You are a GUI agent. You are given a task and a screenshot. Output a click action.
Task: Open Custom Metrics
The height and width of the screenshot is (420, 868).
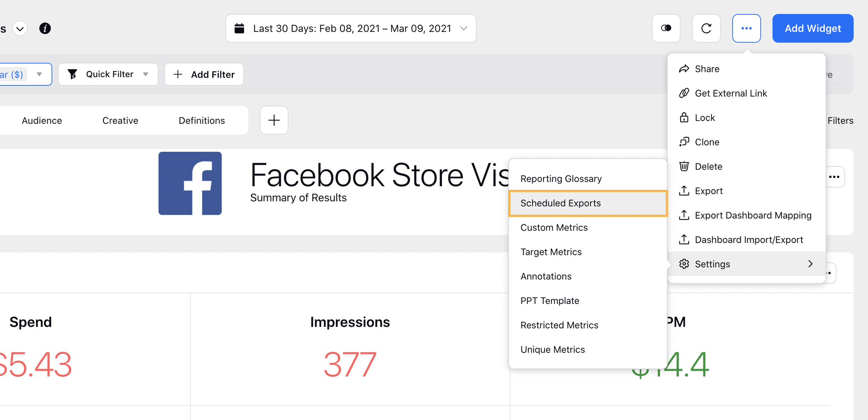point(588,227)
